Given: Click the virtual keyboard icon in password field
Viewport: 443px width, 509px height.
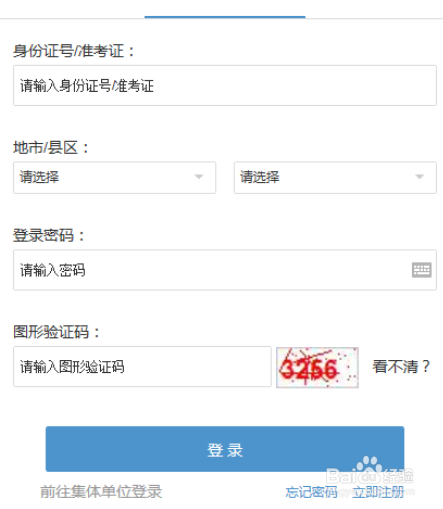Looking at the screenshot, I should [421, 270].
